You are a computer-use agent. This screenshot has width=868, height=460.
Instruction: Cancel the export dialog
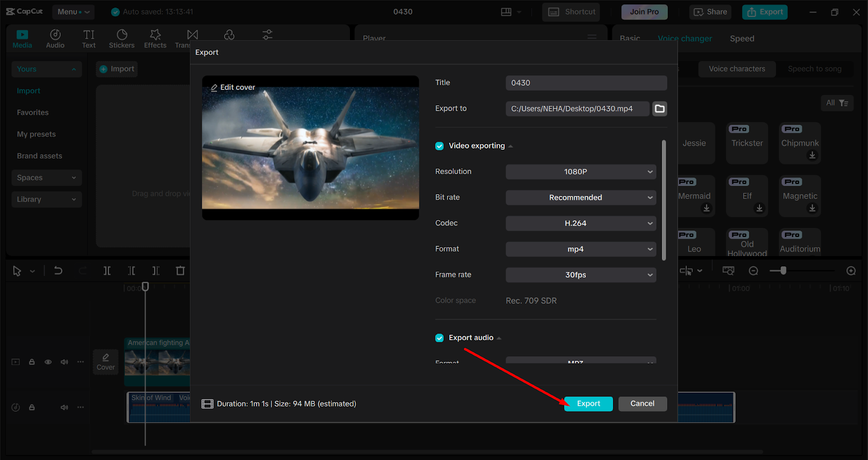[x=642, y=404]
